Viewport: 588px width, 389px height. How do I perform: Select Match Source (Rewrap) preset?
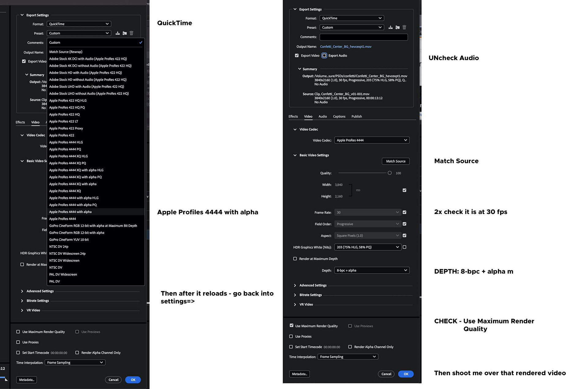coord(96,52)
